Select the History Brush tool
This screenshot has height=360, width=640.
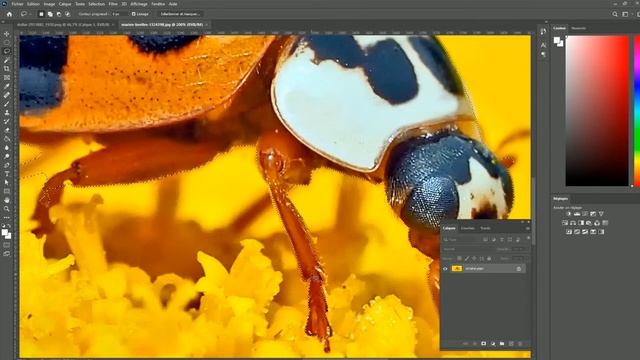click(7, 121)
